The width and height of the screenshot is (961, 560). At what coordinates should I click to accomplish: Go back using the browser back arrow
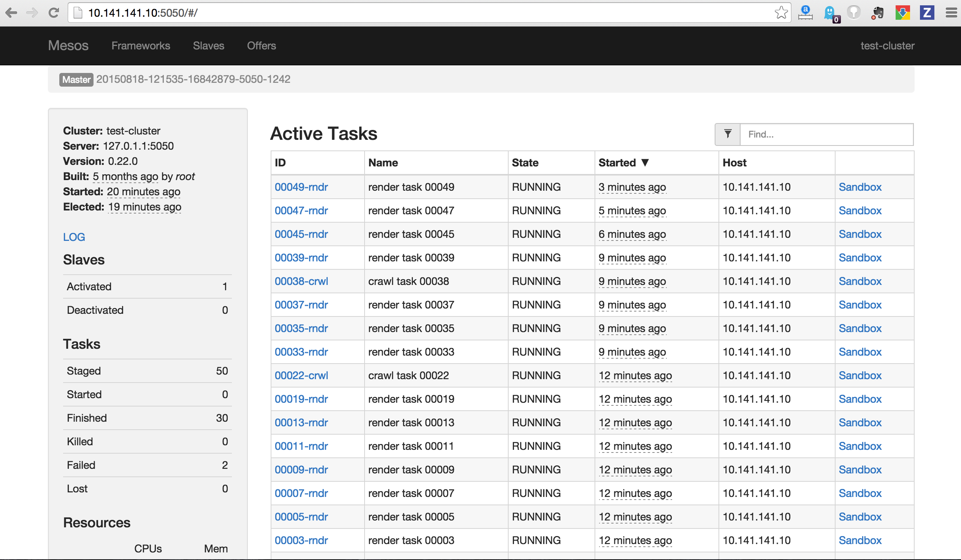pos(11,13)
